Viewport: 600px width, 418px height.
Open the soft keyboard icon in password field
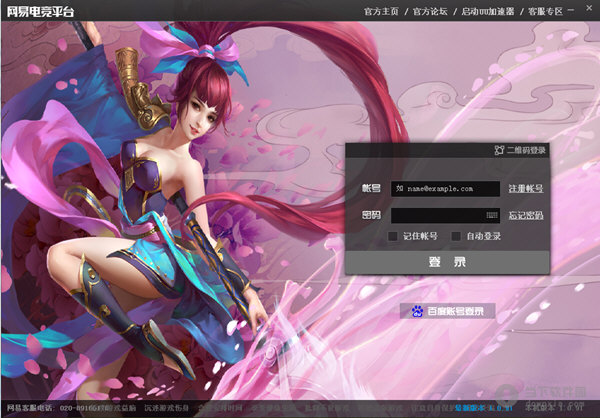[492, 216]
